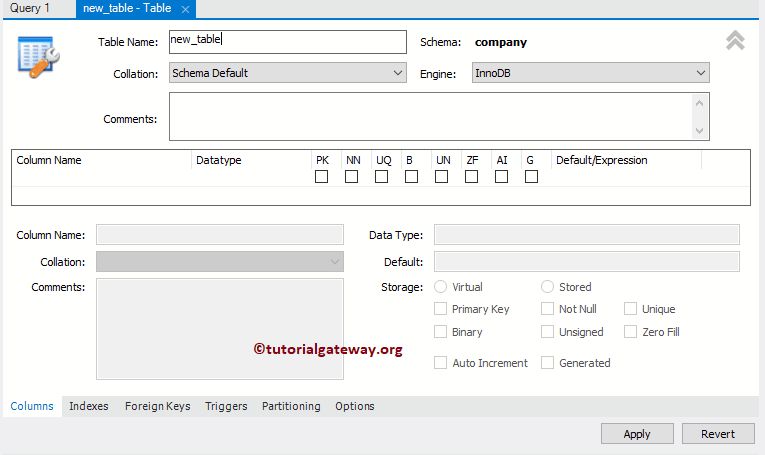Click the Column Name grid header

coord(101,160)
